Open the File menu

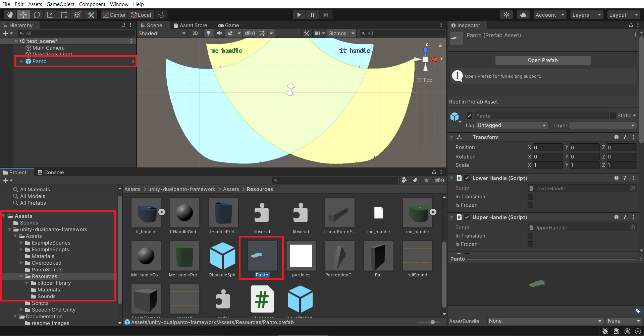(x=6, y=4)
